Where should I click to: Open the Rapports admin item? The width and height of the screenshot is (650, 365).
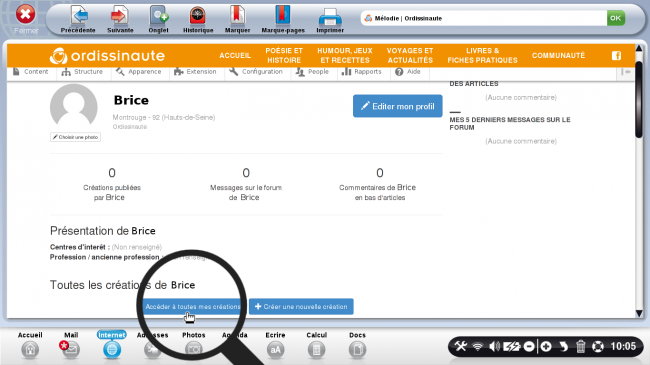(x=361, y=72)
